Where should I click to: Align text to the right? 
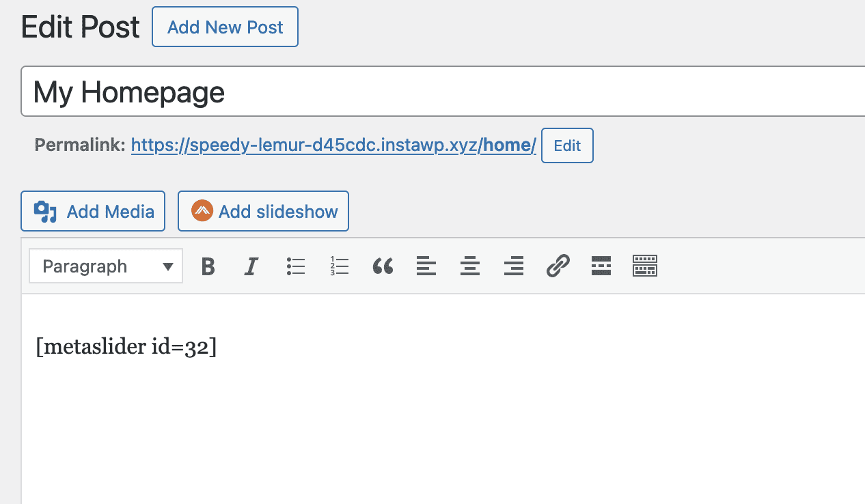[513, 266]
